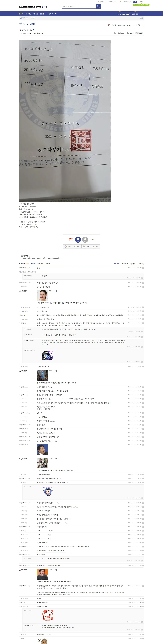
Task: Click comment text '짐승'
Action: click(x=38, y=268)
